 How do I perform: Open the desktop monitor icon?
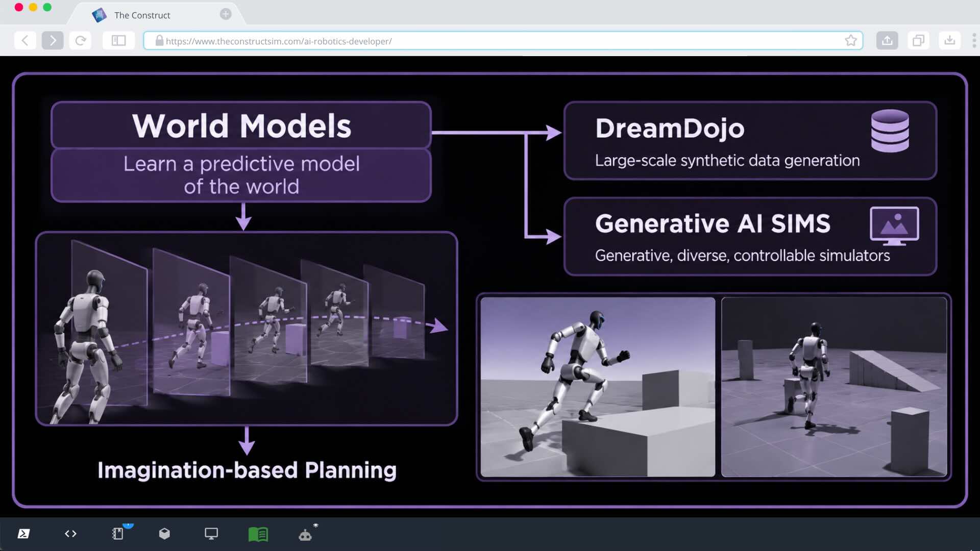pyautogui.click(x=211, y=534)
